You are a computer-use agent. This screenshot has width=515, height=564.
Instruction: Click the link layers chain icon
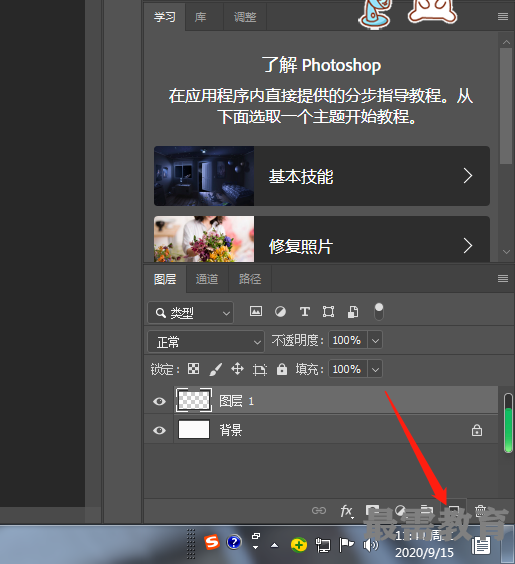[319, 510]
